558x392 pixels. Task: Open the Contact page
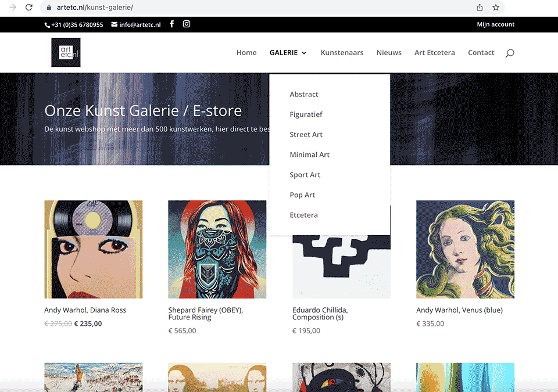tap(481, 53)
